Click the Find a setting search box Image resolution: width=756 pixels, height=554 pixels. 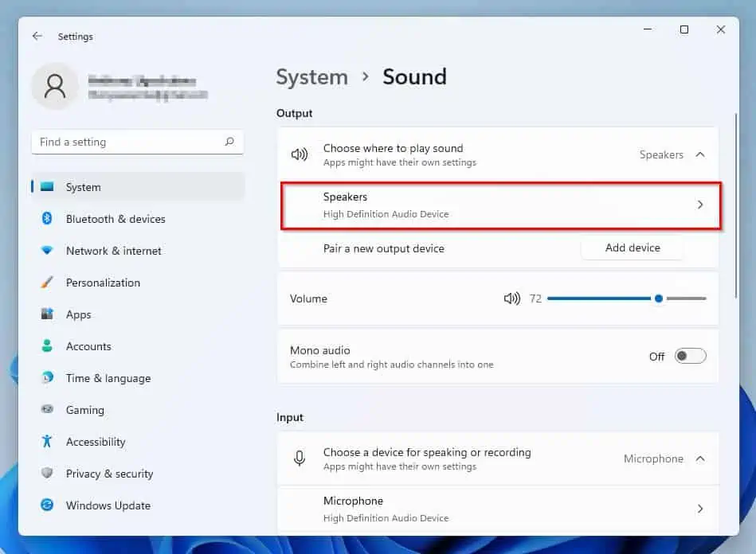tap(137, 142)
